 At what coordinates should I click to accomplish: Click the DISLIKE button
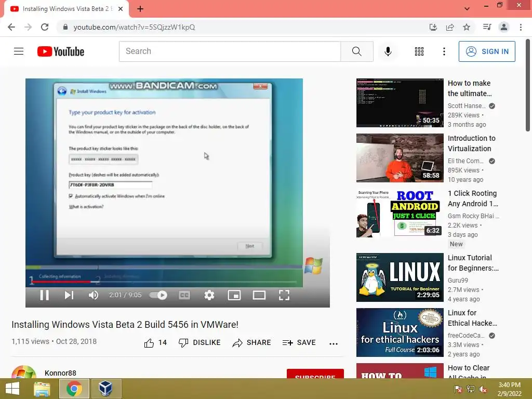tap(199, 343)
